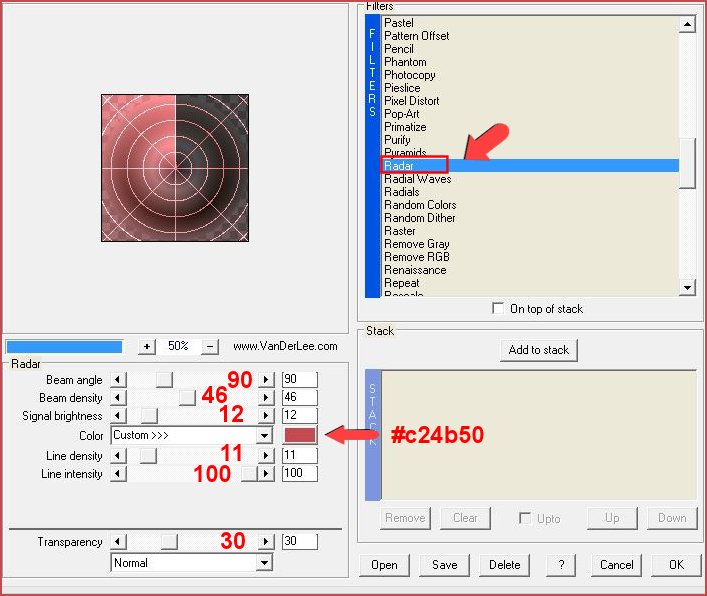
Task: Click the zoom in plus button
Action: 147,346
